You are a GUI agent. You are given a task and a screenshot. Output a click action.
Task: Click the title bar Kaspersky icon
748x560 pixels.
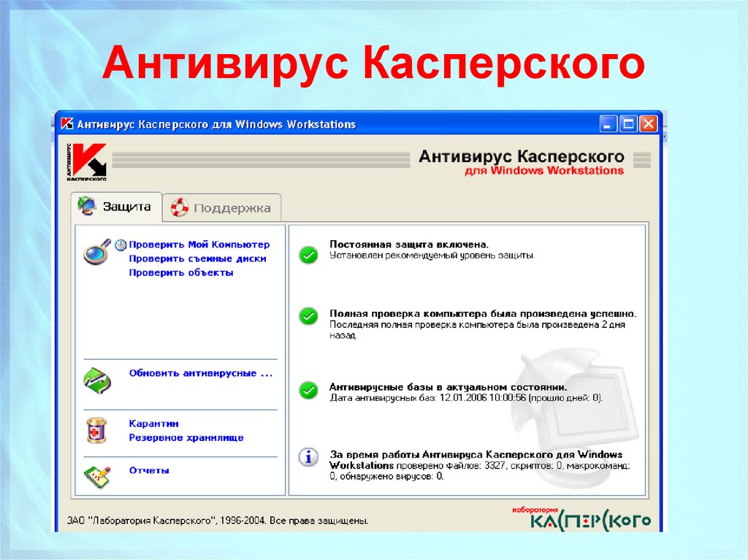(66, 124)
